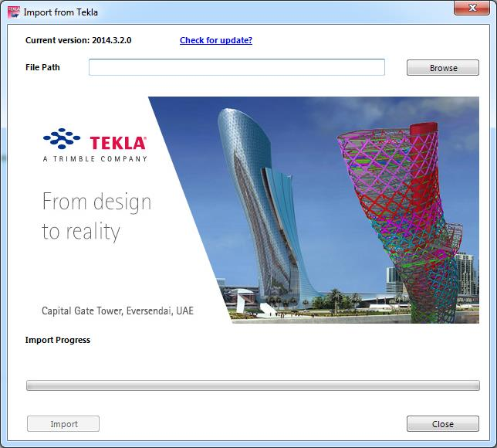Click the Close button at the bottom
Image resolution: width=497 pixels, height=448 pixels.
click(443, 423)
